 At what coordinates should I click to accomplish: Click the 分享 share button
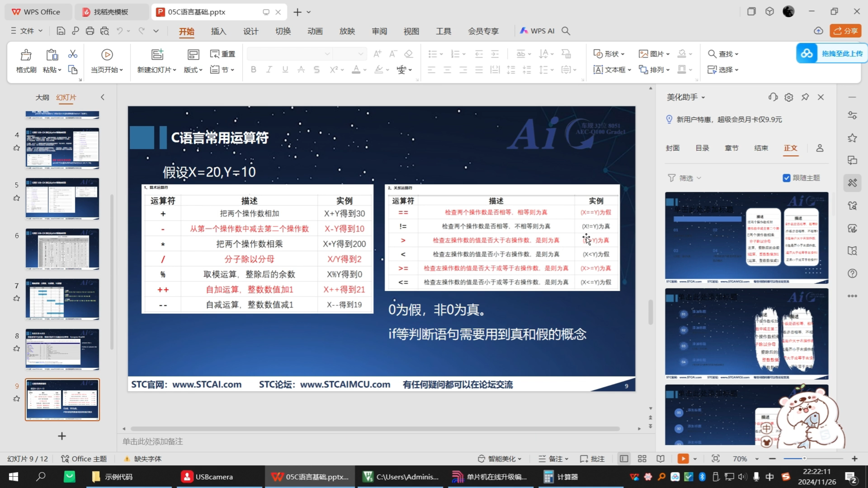coord(846,31)
